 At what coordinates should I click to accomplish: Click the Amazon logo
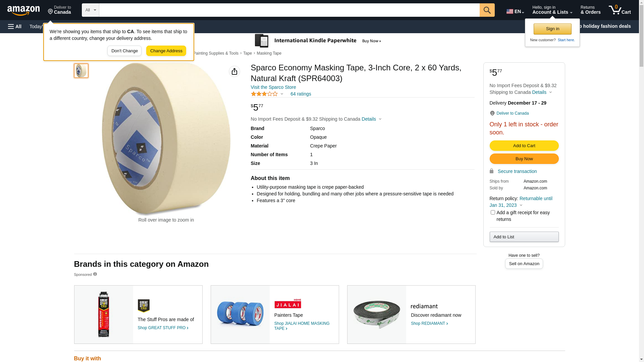coord(23,11)
